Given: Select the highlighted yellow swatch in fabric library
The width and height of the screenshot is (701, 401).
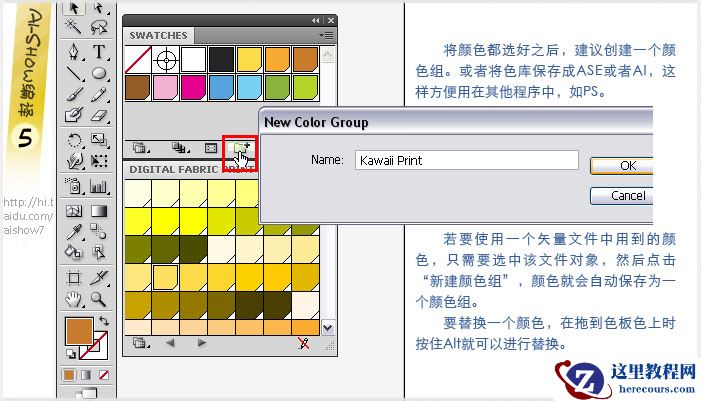Looking at the screenshot, I should click(x=165, y=277).
